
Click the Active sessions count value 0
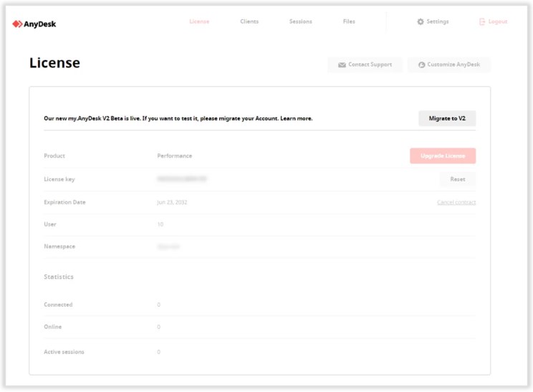coord(159,352)
